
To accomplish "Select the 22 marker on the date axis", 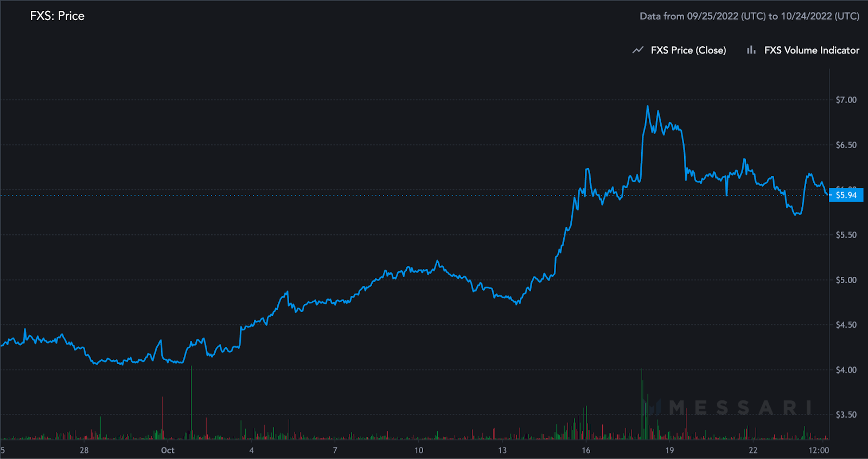I will [753, 450].
